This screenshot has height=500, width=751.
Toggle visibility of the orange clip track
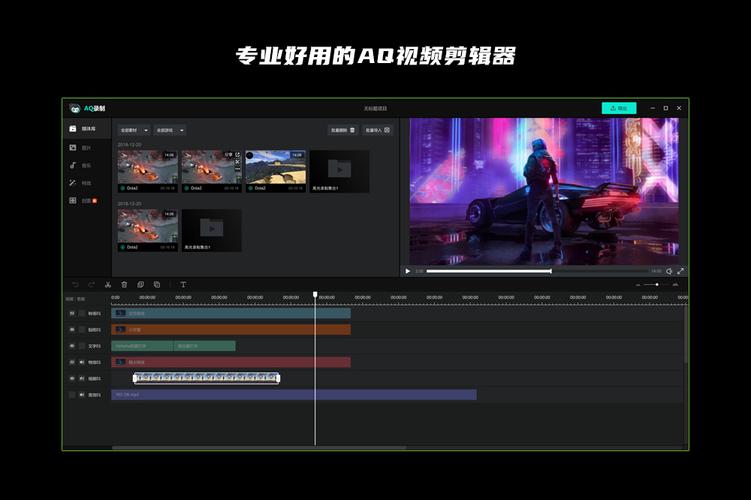[x=72, y=330]
